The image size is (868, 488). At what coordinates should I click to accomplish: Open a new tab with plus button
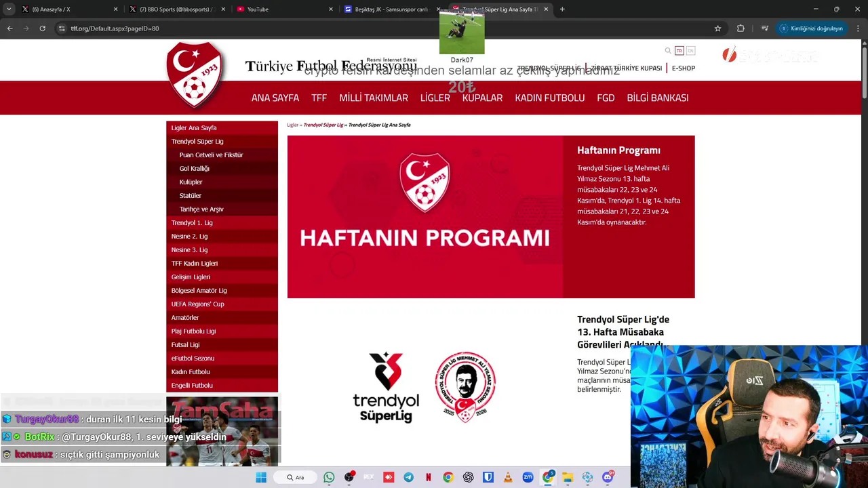point(562,9)
